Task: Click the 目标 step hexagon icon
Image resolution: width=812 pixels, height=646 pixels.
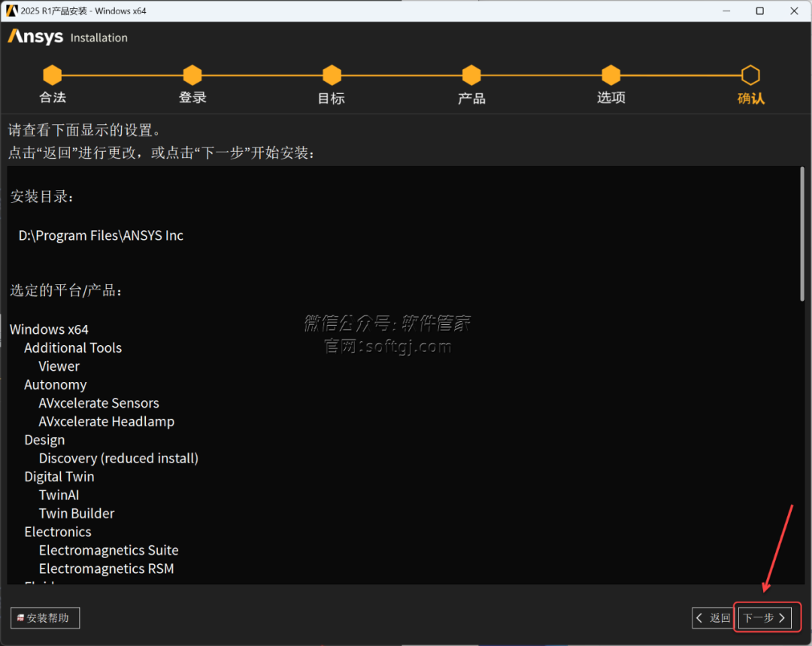Action: click(x=332, y=75)
